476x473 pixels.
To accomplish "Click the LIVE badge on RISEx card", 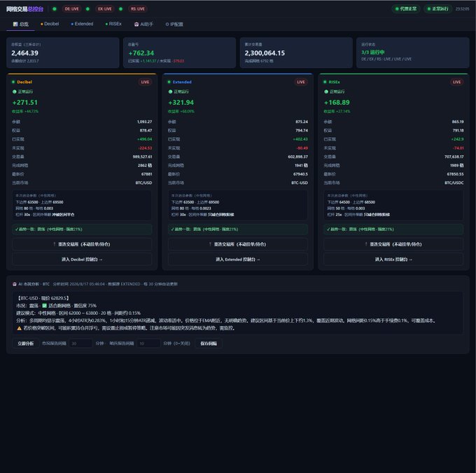I will (457, 82).
